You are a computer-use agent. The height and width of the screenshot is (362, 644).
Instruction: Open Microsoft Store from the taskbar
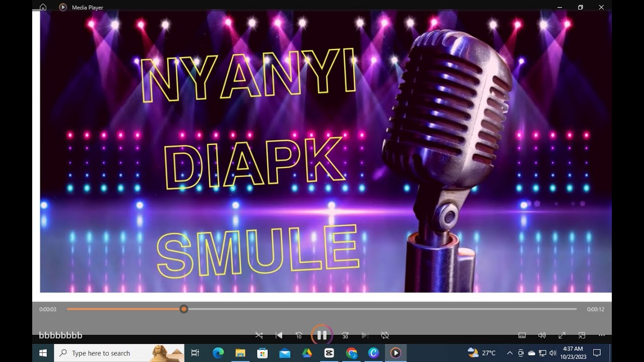[x=262, y=353]
